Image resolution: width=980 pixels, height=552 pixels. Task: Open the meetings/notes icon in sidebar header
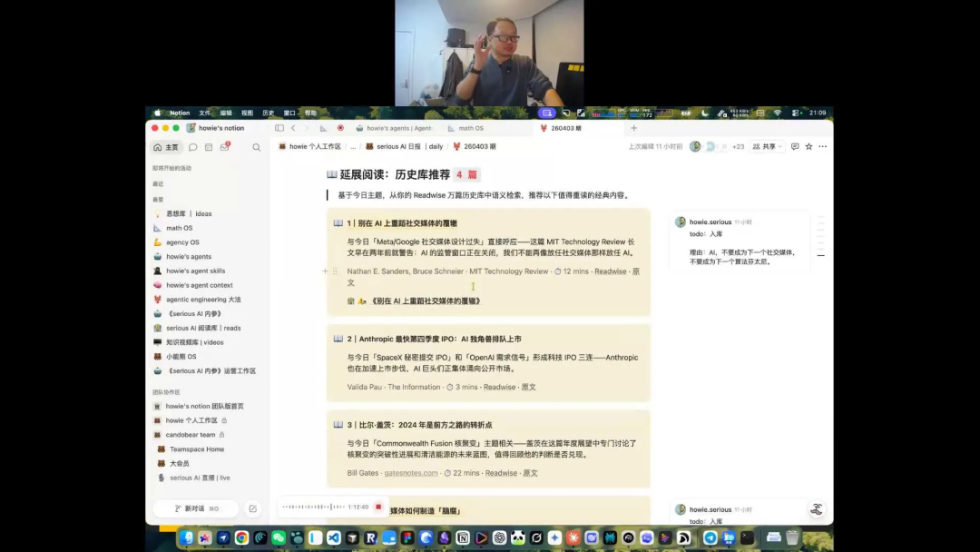coord(209,148)
